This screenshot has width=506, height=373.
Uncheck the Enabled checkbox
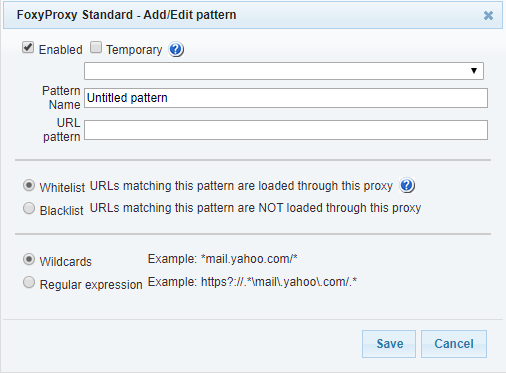[28, 47]
